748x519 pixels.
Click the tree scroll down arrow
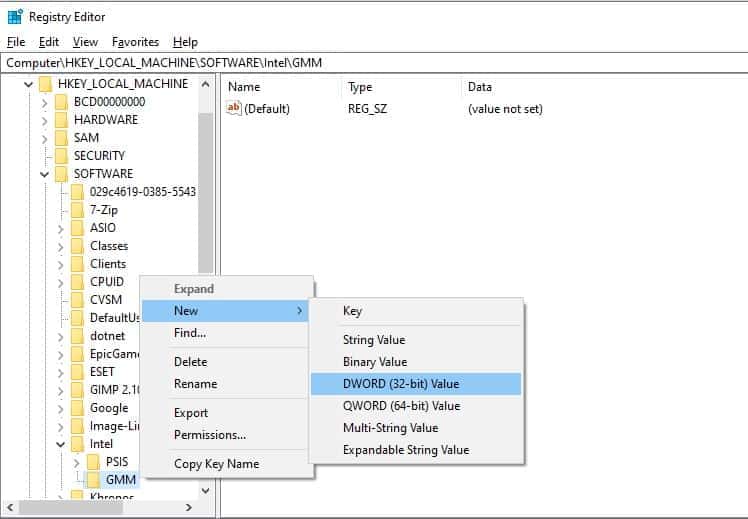coord(206,490)
